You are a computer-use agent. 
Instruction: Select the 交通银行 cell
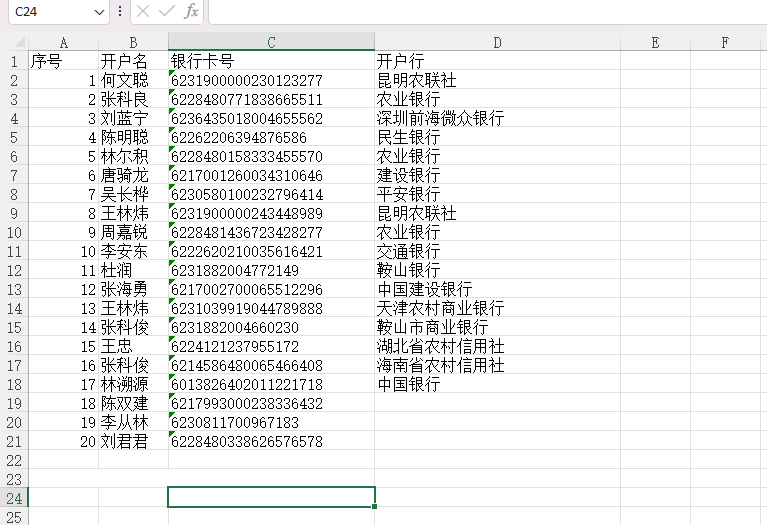point(497,251)
